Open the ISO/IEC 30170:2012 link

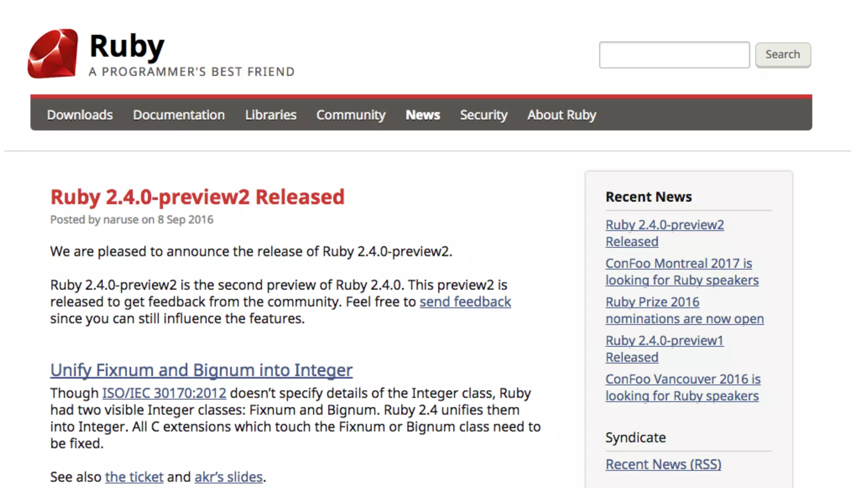click(x=164, y=393)
